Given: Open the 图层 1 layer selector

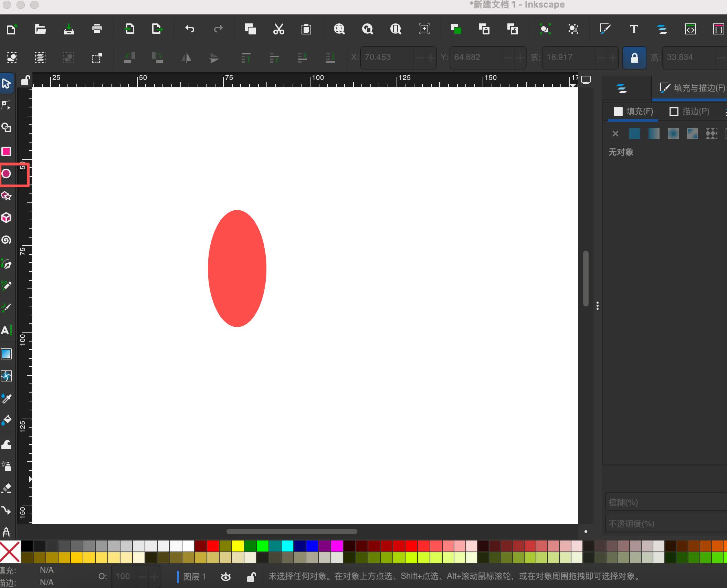Looking at the screenshot, I should pos(194,577).
